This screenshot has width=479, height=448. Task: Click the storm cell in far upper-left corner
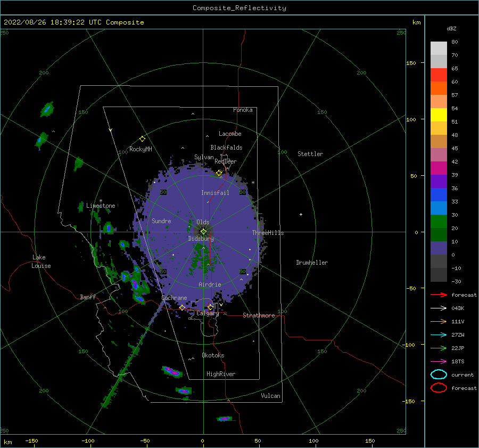click(47, 109)
